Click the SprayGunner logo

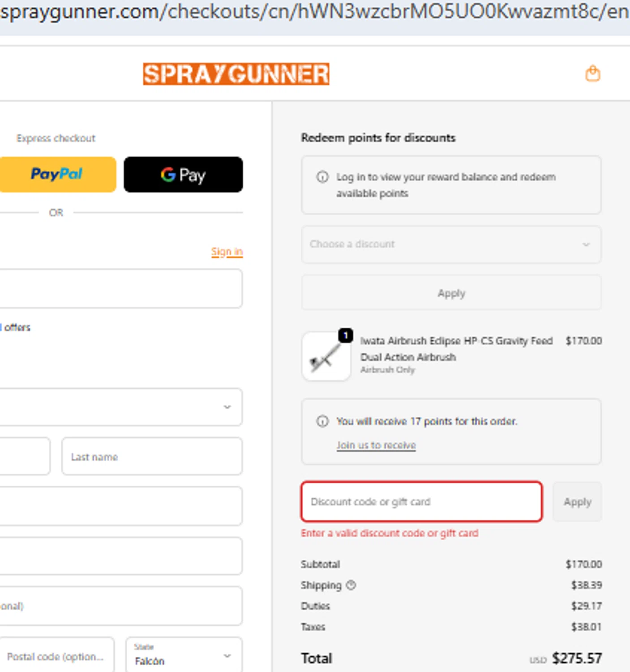236,74
